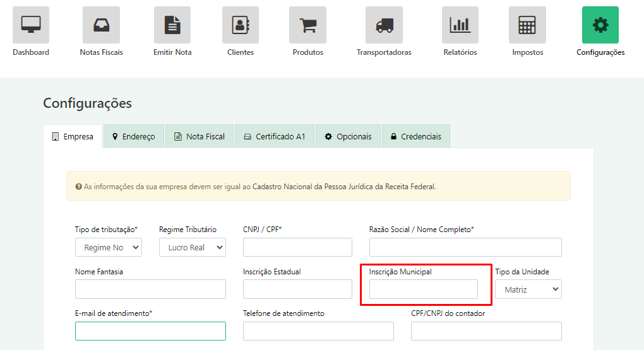Open Impostos calculator icon
Screen dimensions: 644x350
tap(527, 25)
